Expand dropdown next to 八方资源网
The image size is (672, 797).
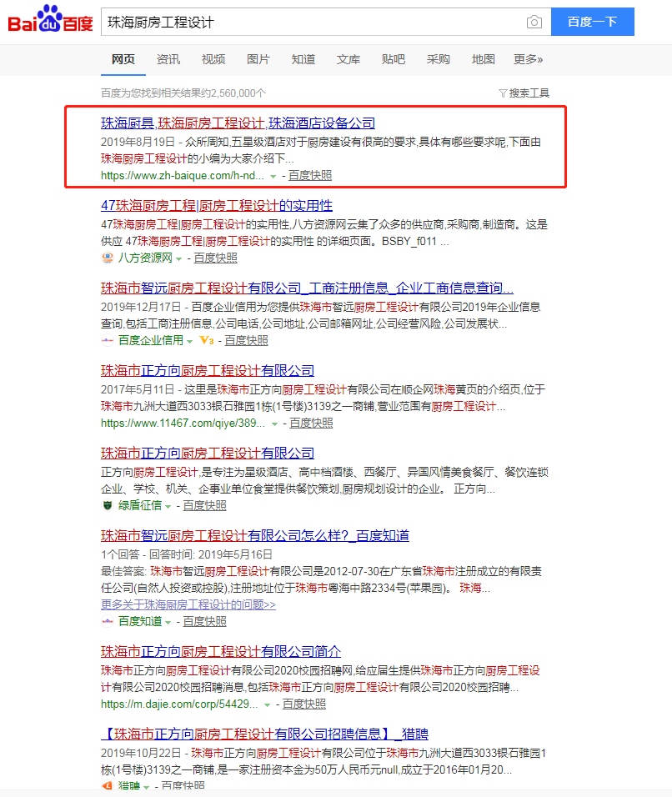(x=179, y=258)
